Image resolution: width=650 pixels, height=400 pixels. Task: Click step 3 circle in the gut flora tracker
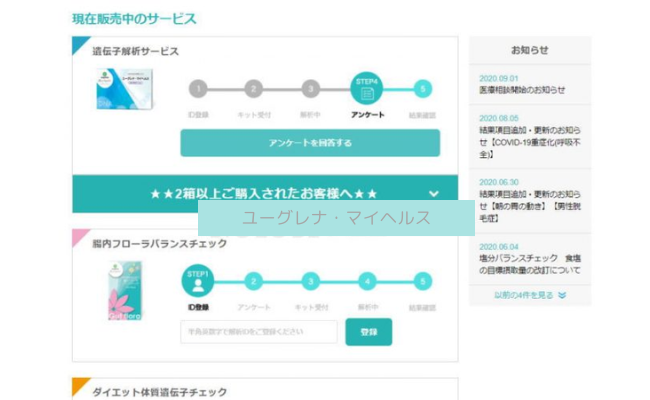coord(310,281)
